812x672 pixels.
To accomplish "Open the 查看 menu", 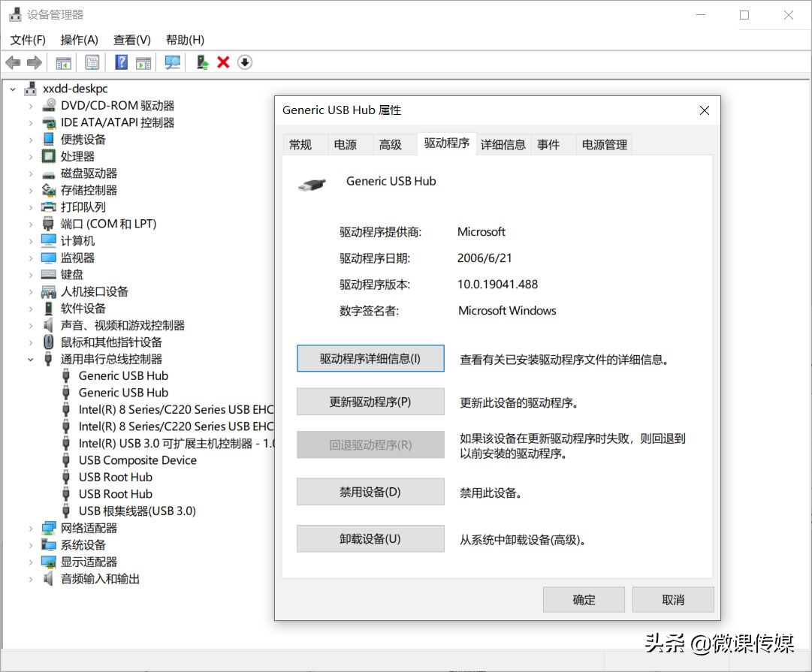I will pyautogui.click(x=131, y=40).
